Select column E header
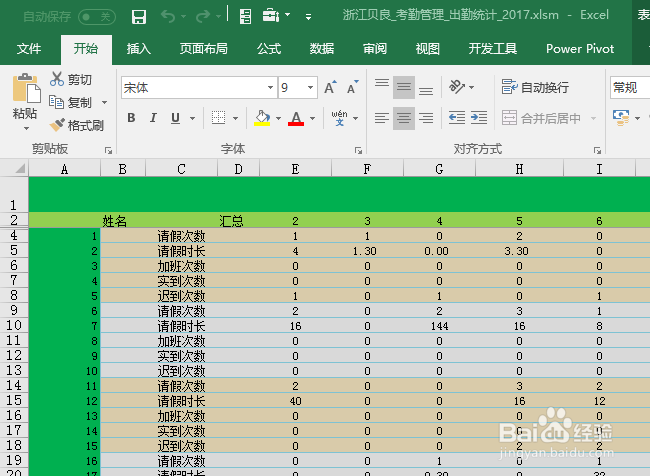Image resolution: width=650 pixels, height=476 pixels. pos(295,169)
